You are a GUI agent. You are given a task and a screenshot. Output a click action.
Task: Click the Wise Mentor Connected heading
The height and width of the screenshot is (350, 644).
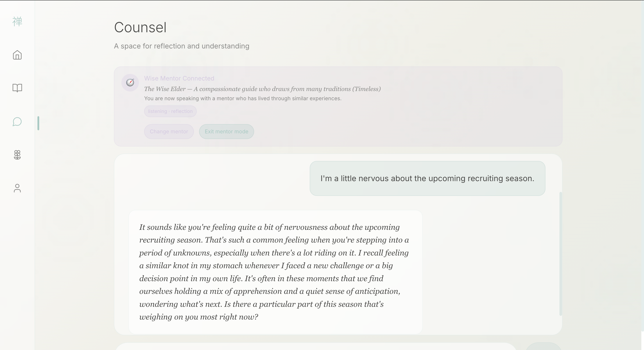(179, 78)
